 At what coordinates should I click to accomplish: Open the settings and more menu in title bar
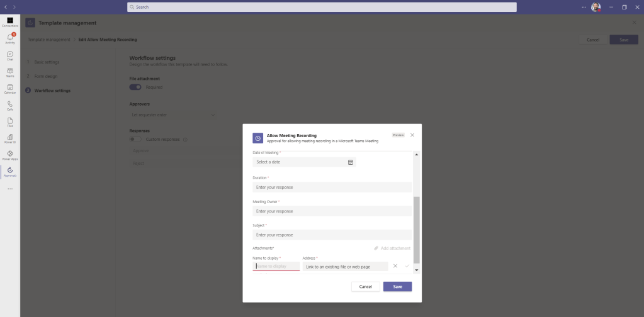[583, 7]
